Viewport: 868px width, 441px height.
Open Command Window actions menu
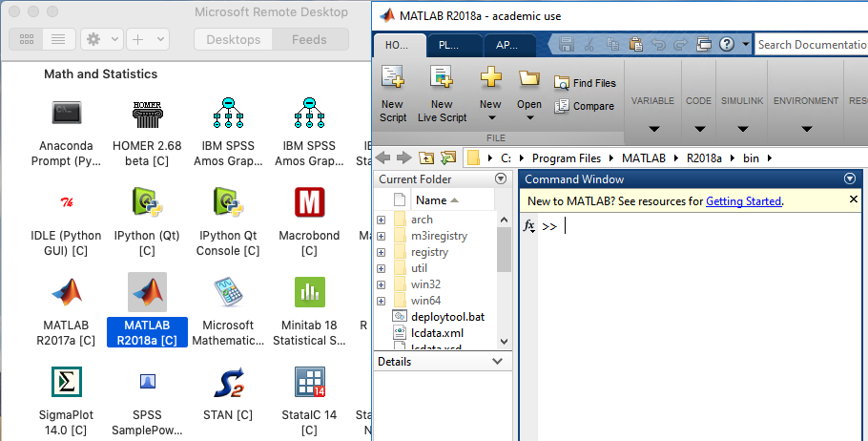850,178
